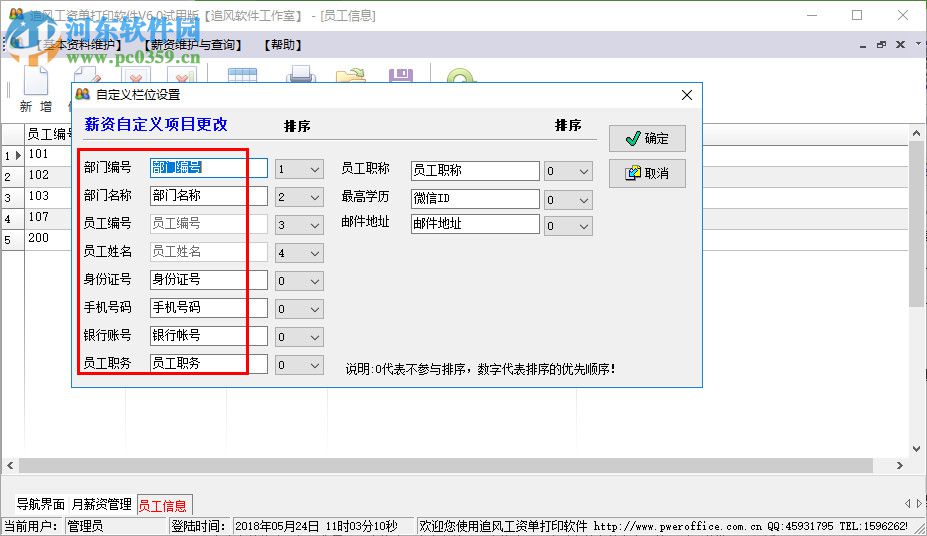Click the disabled 员工编号 text field
927x536 pixels.
coord(208,223)
